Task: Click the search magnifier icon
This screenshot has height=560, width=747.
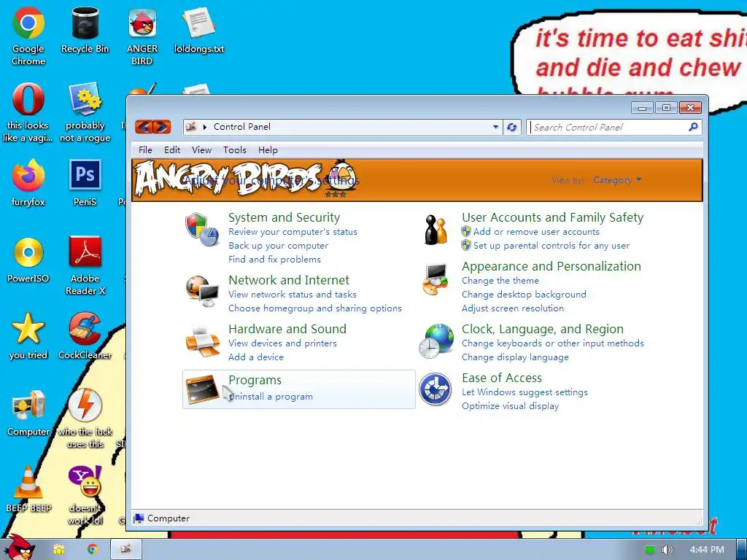Action: [693, 127]
